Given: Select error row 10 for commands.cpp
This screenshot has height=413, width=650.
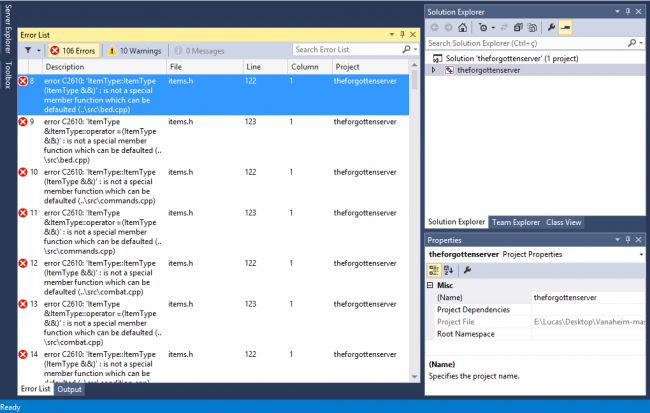Looking at the screenshot, I should click(213, 186).
